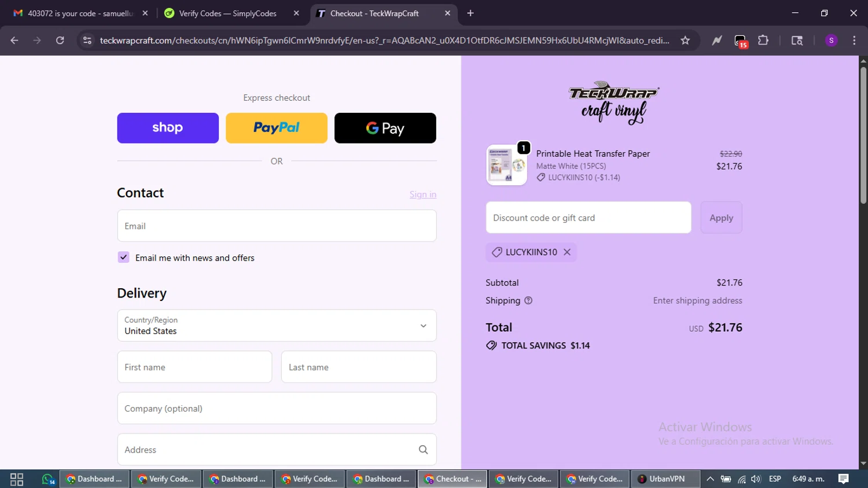The image size is (868, 488).
Task: Click the Printable Heat Transfer Paper thumbnail
Action: coord(506,165)
